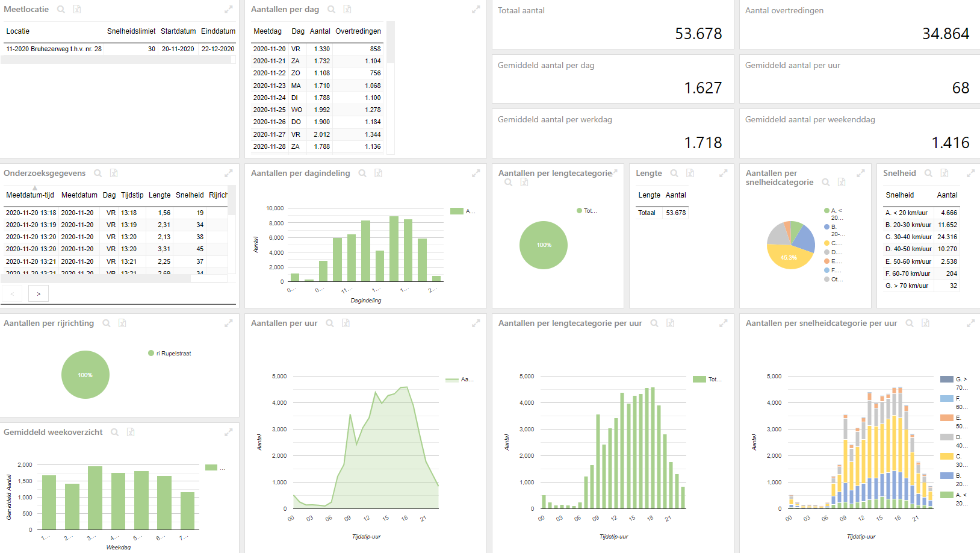
Task: Sort Snelheid table by Aantal header
Action: pyautogui.click(x=947, y=195)
